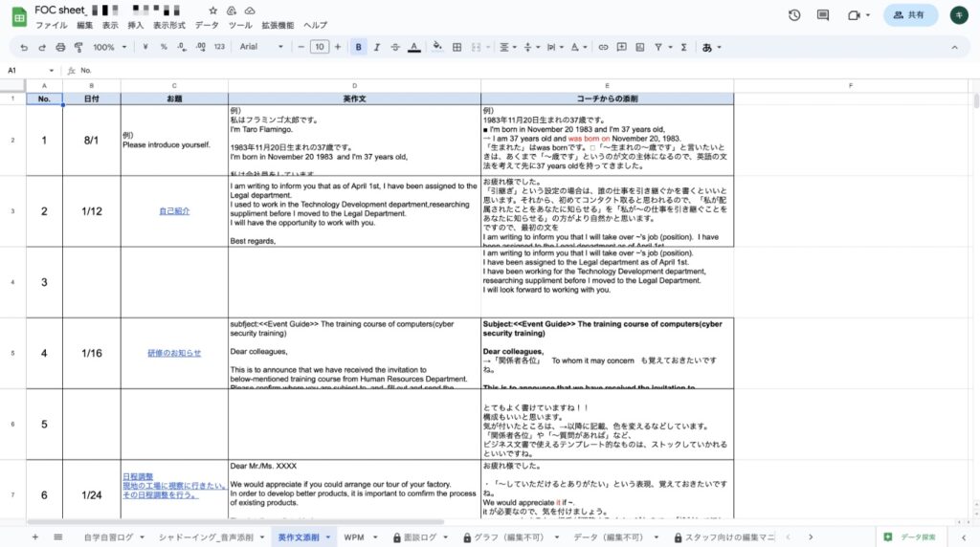Viewport: 980px width, 547px height.
Task: Toggle bold formatting
Action: pyautogui.click(x=358, y=48)
